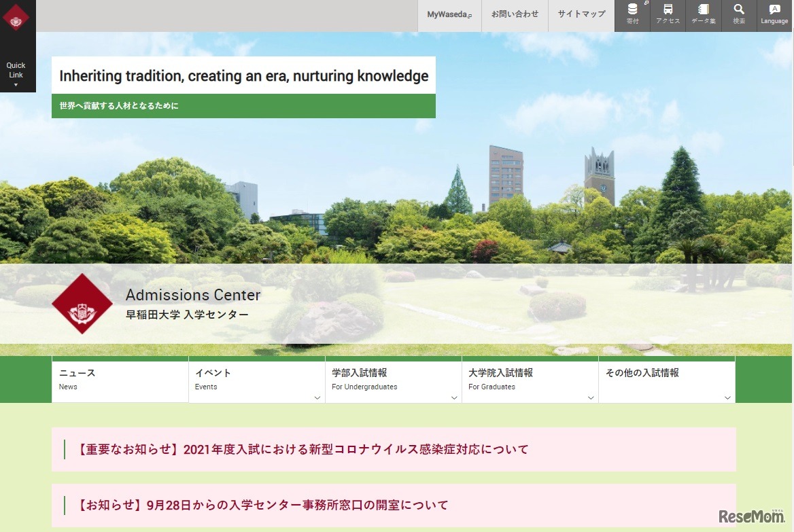This screenshot has height=532, width=794.
Task: Open the site search (検索) icon
Action: [739, 15]
